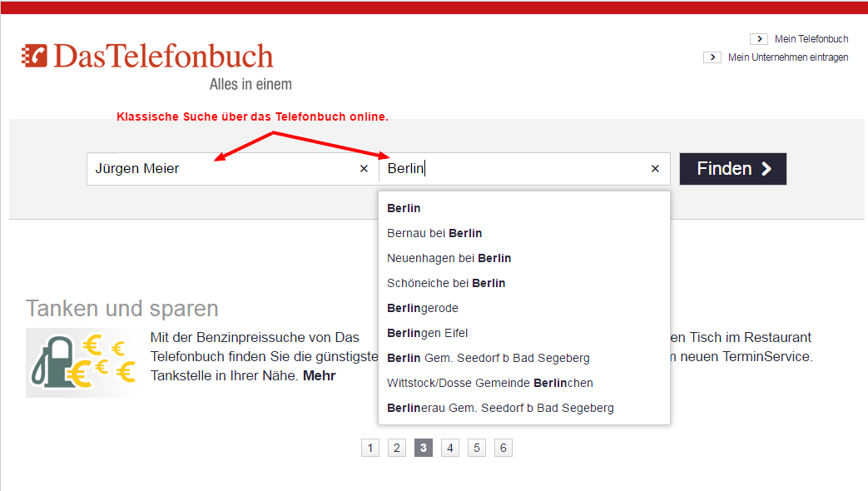The width and height of the screenshot is (868, 491).
Task: Clear the name field with X icon
Action: (364, 169)
